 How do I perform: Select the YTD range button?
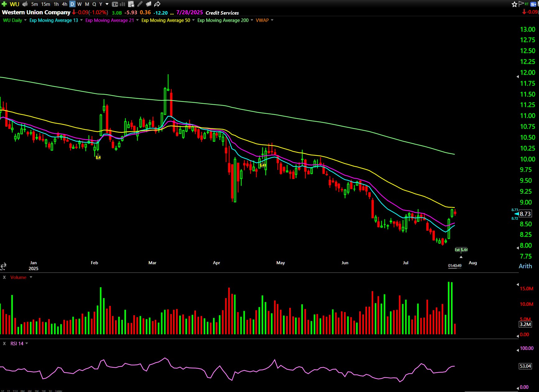pyautogui.click(x=15, y=391)
